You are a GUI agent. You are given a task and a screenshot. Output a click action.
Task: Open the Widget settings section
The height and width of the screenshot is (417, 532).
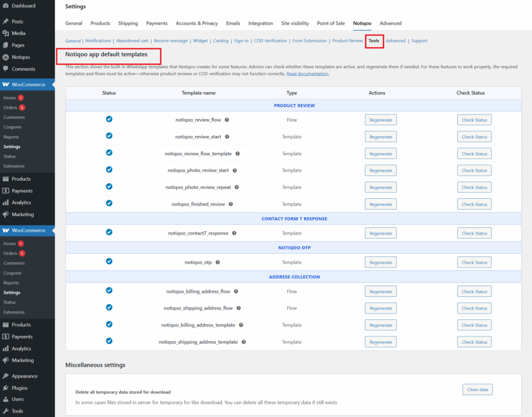tap(200, 41)
